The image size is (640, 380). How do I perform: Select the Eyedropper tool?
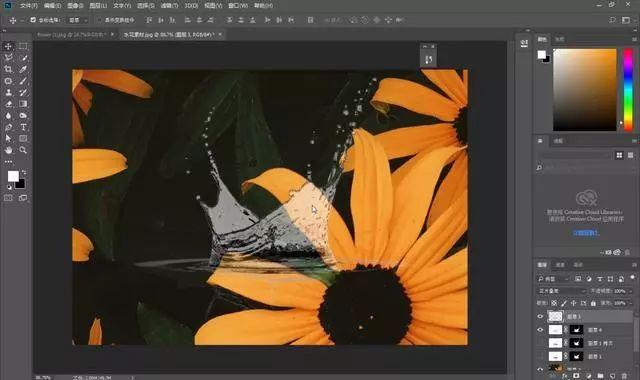click(23, 69)
